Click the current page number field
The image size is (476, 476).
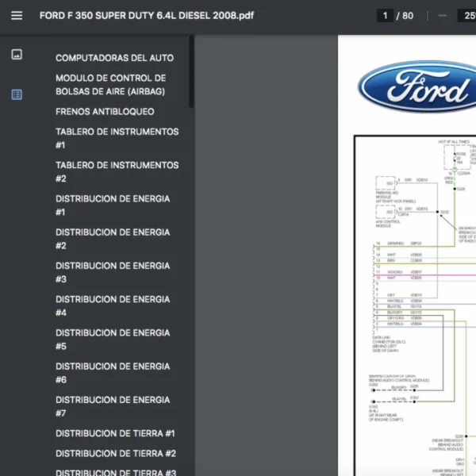(x=386, y=16)
